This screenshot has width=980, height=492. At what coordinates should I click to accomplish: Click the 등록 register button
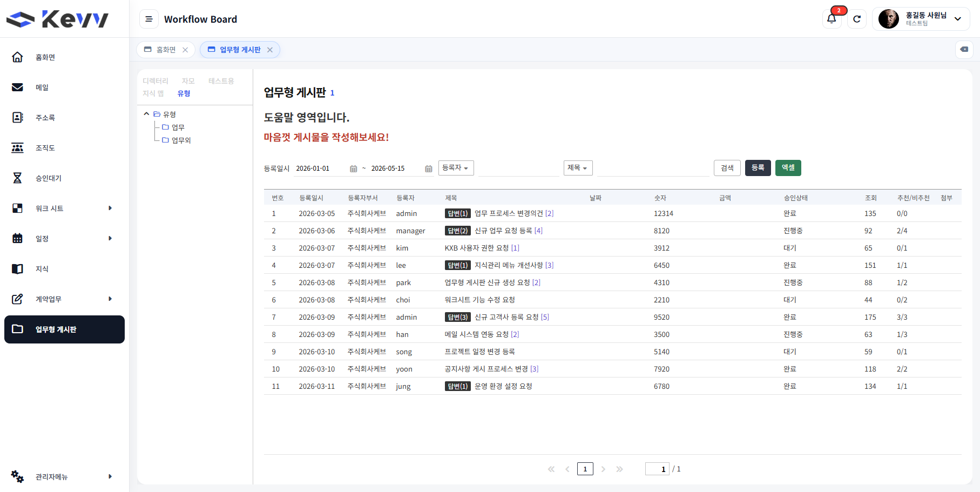click(x=758, y=168)
